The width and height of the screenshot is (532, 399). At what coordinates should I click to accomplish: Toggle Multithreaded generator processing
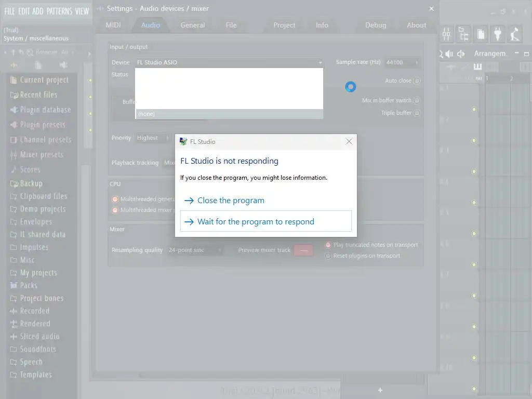[x=115, y=199]
